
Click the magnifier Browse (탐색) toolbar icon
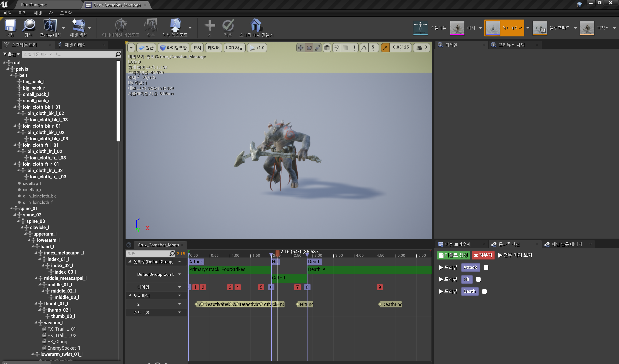click(28, 26)
